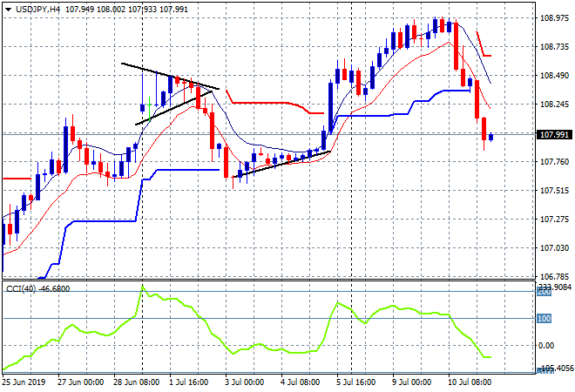
Task: Click the CCI level 100 label
Action: point(544,318)
